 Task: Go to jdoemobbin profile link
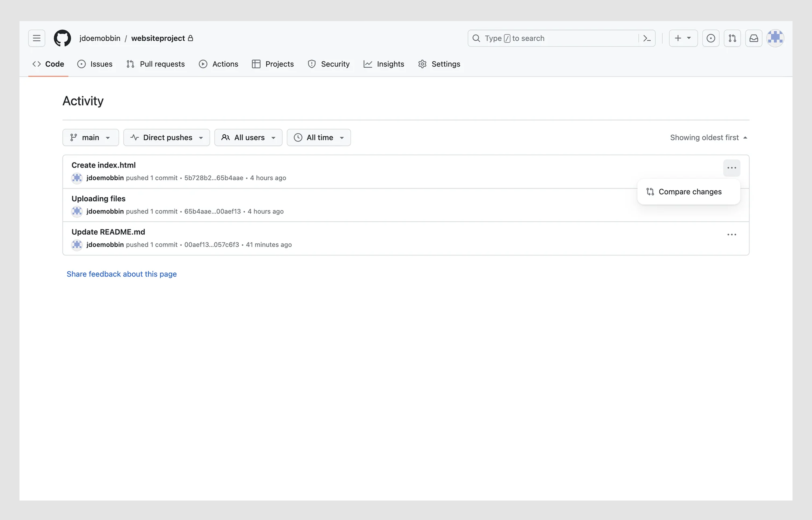(x=100, y=38)
